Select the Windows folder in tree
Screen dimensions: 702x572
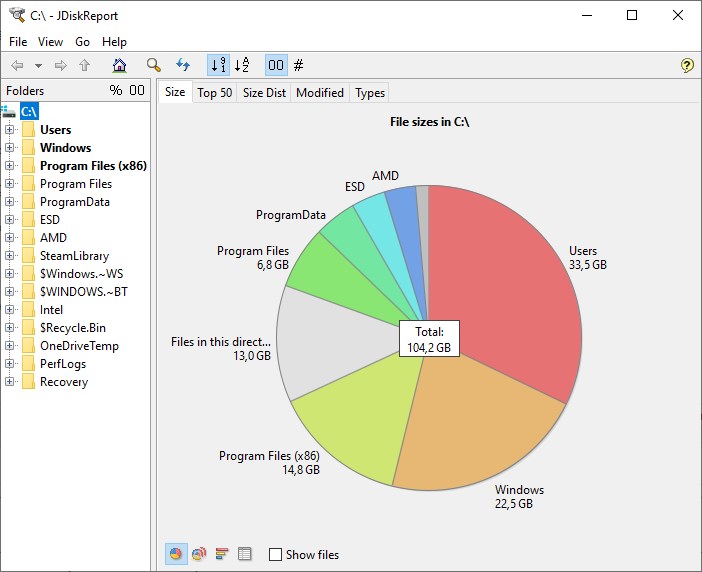point(65,148)
